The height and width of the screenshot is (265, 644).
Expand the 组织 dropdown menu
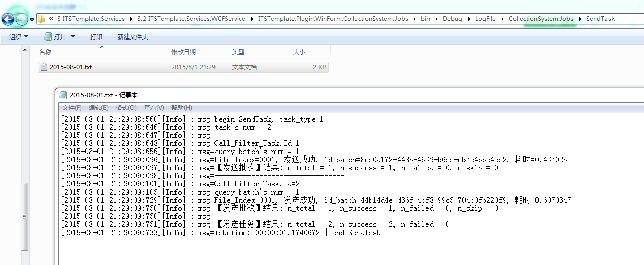[x=19, y=37]
